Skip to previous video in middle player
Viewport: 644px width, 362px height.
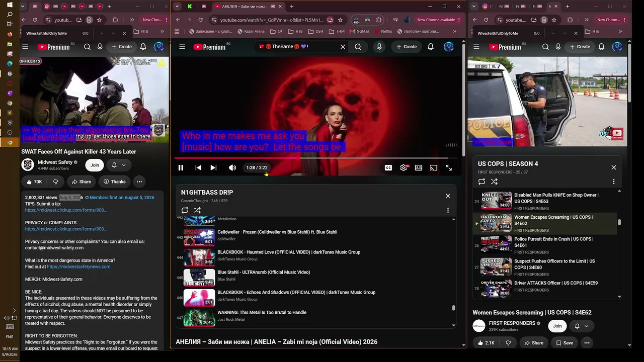pyautogui.click(x=198, y=168)
